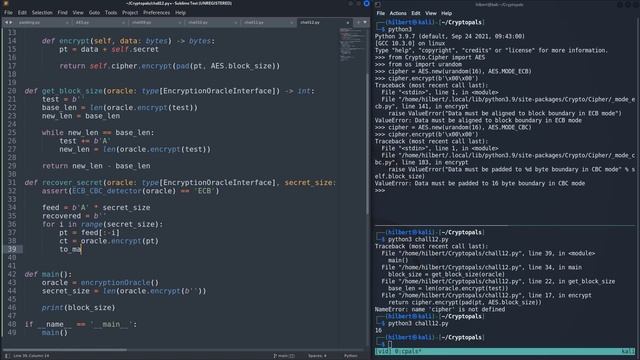
Task: Click the previous tab arrow in tab bar
Action: tap(6, 22)
